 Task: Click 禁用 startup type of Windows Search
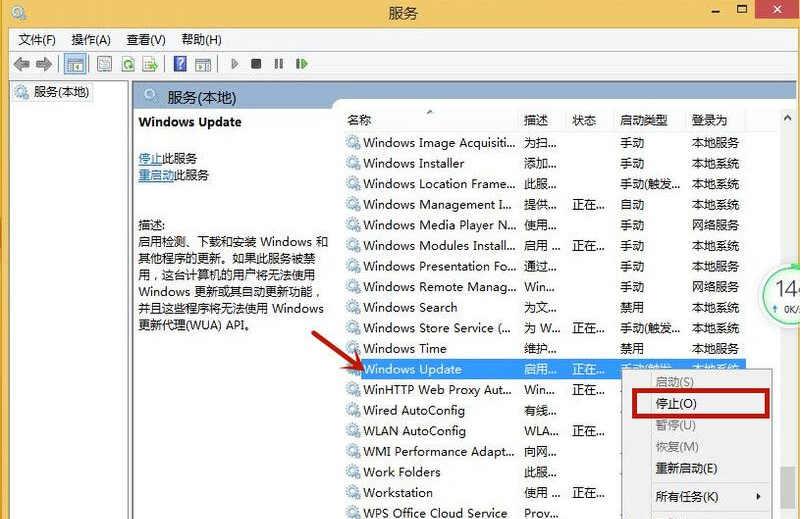pos(632,307)
